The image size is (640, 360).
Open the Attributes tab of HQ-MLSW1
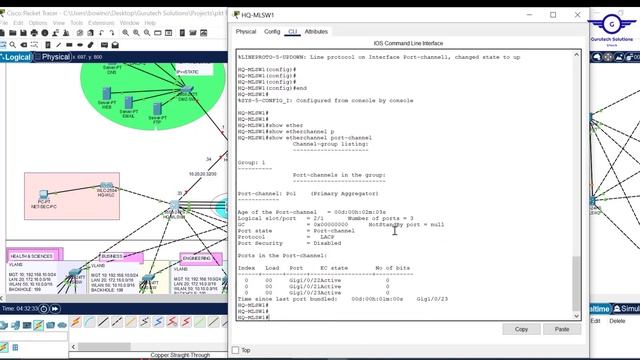(316, 31)
